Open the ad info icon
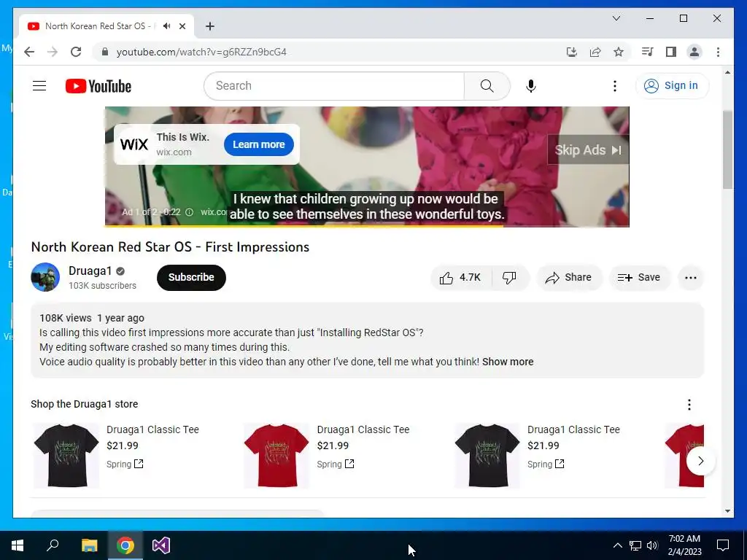Image resolution: width=747 pixels, height=560 pixels. coord(189,212)
